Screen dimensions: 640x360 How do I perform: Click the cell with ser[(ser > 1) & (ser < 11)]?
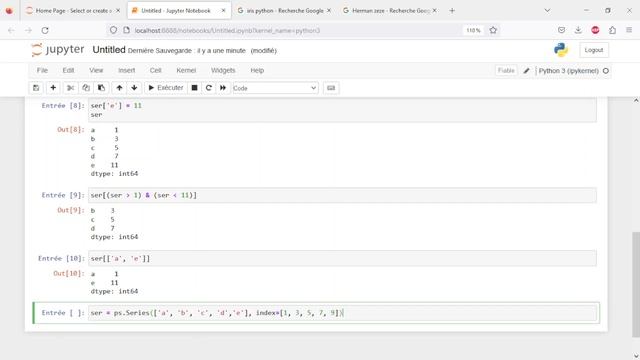342,195
